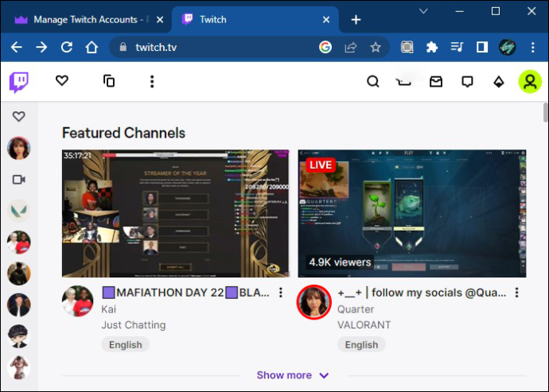
Task: Go back in browser history
Action: [x=16, y=47]
